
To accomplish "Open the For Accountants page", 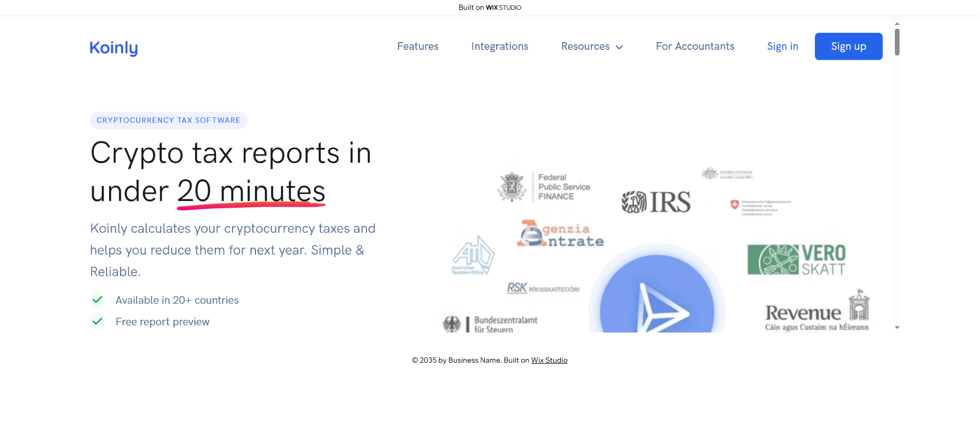I will 695,46.
